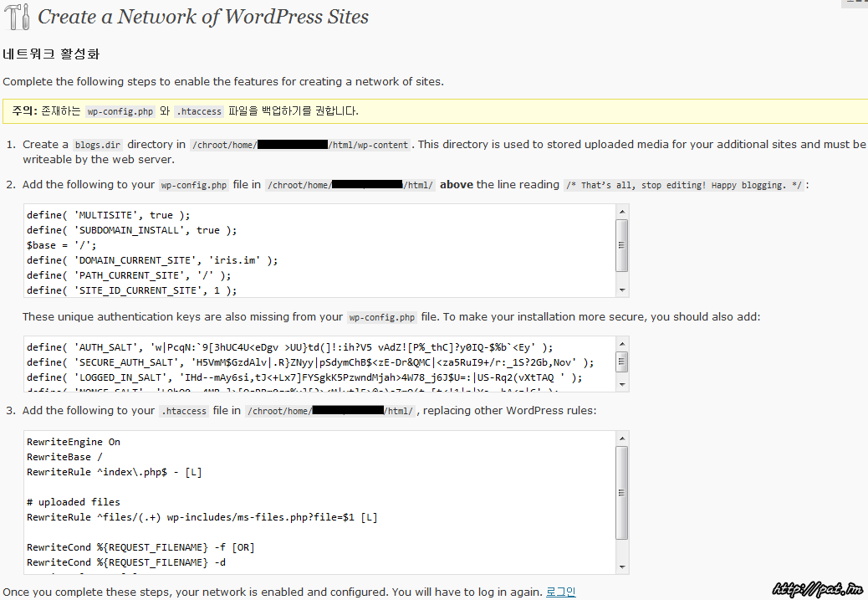Click the RewriteRule ^index\.php$ line
This screenshot has height=600, width=868.
point(115,472)
